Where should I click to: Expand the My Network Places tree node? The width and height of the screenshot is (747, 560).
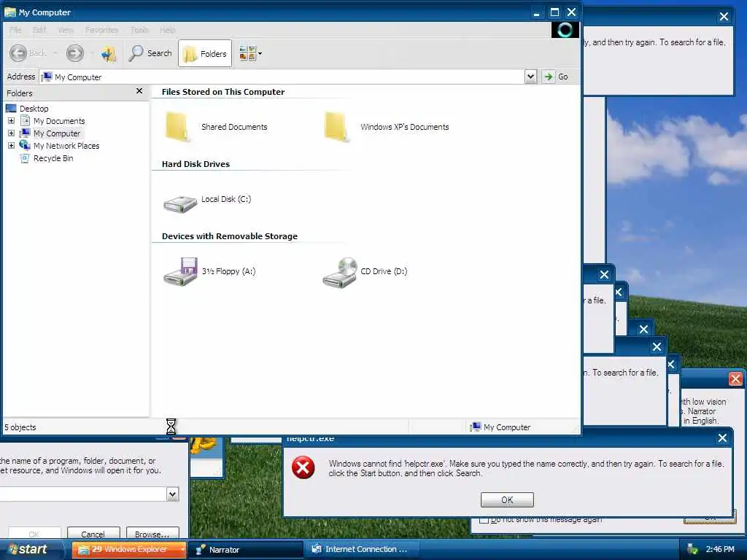click(11, 146)
